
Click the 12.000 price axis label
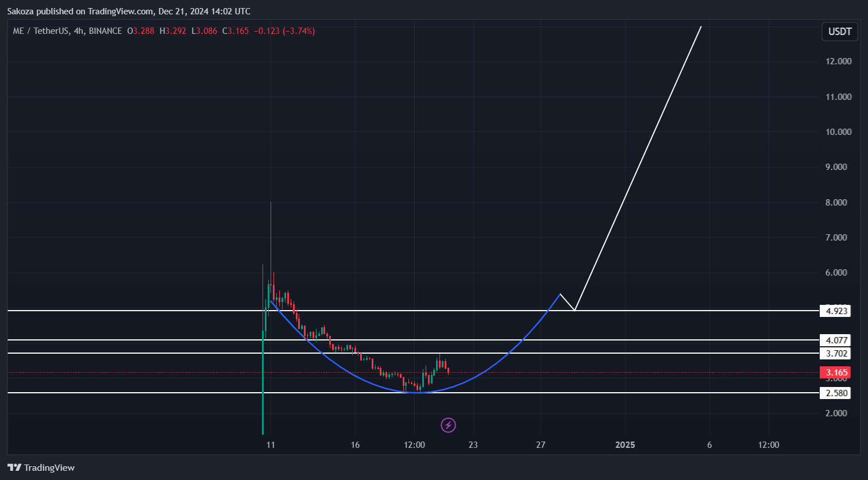[x=839, y=61]
